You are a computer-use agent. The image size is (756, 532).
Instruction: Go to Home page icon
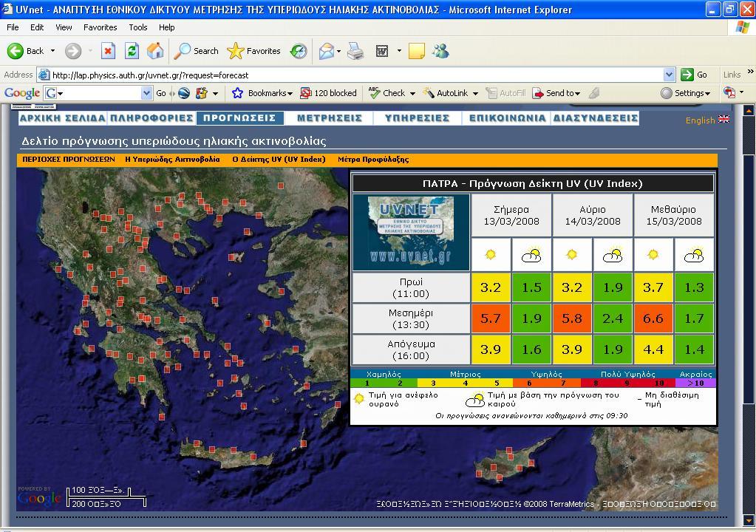tap(155, 50)
